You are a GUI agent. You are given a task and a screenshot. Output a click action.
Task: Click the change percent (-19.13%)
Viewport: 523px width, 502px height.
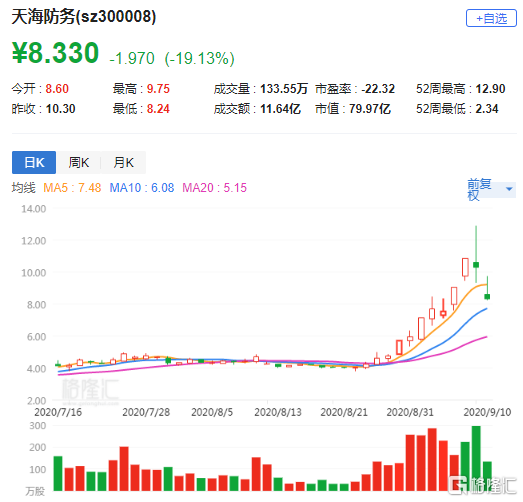coord(199,58)
